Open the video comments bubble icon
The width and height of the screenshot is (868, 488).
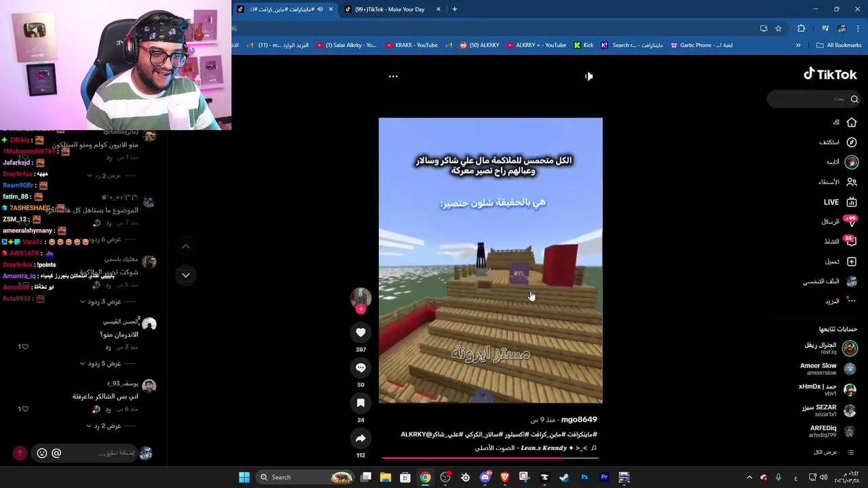click(361, 367)
